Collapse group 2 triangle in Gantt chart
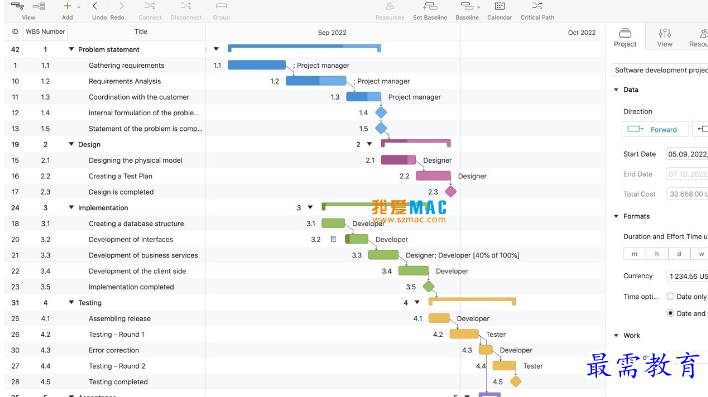The width and height of the screenshot is (708, 397). [369, 144]
